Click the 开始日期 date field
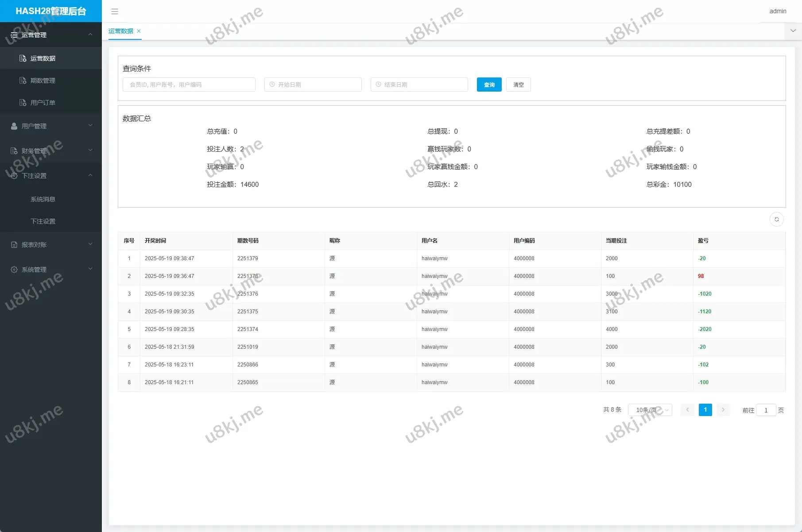This screenshot has width=802, height=532. pyautogui.click(x=313, y=85)
